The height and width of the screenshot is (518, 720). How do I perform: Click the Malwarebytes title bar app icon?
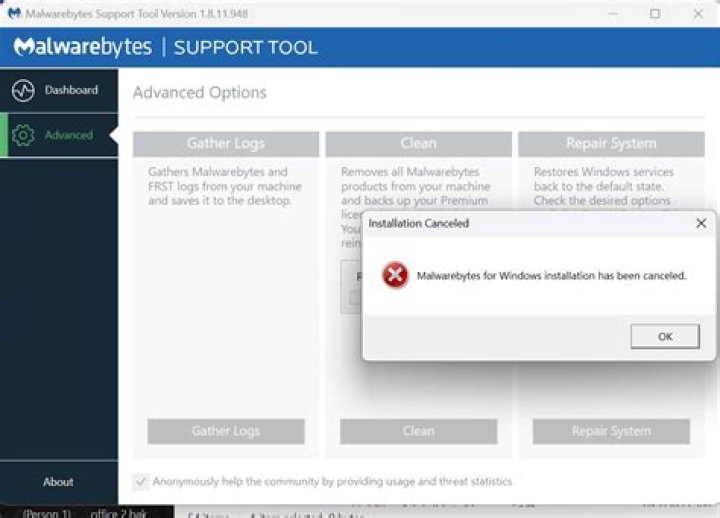point(15,13)
